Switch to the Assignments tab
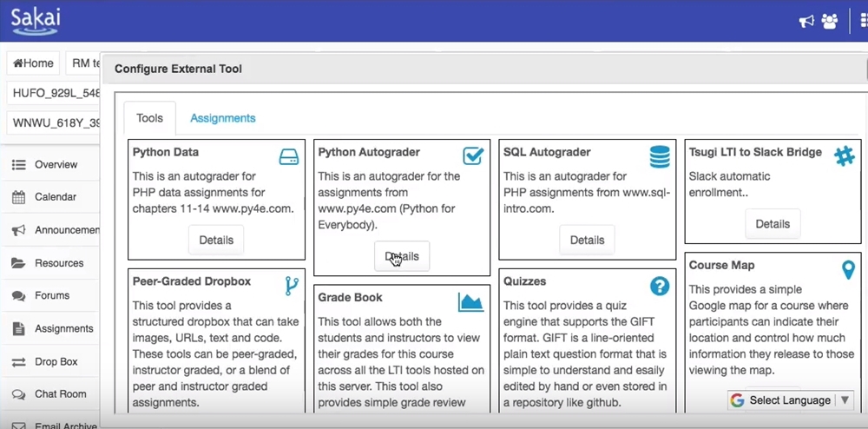This screenshot has height=429, width=868. [x=223, y=118]
